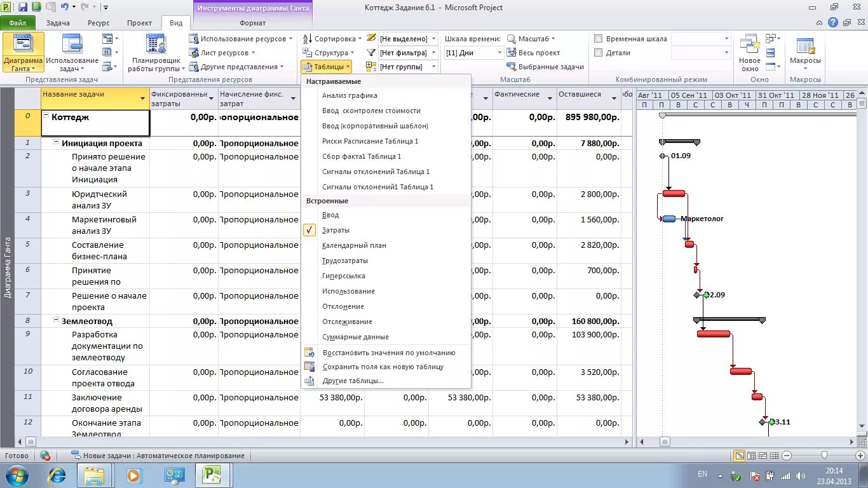This screenshot has height=488, width=868.
Task: Open the Макросы button
Action: pos(805,52)
